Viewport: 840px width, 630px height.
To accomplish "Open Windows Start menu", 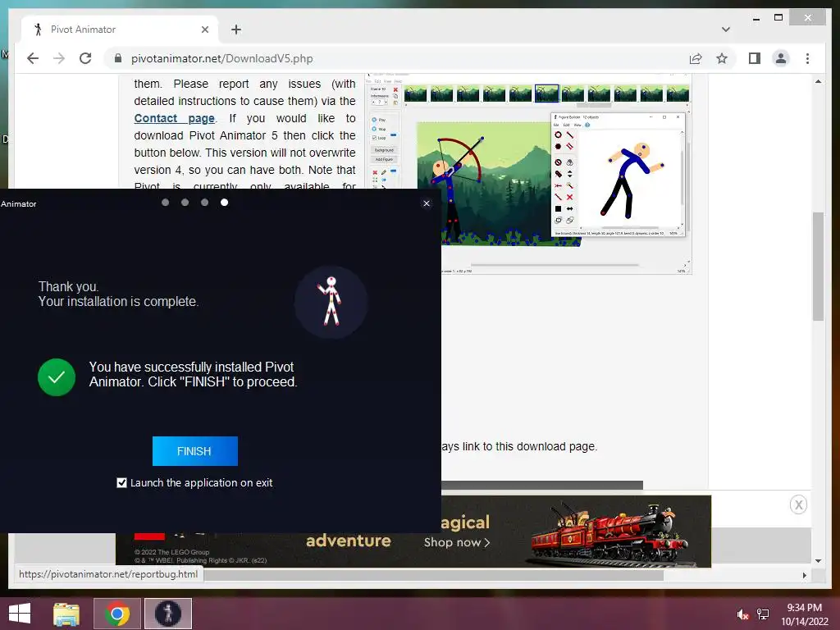I will click(20, 614).
